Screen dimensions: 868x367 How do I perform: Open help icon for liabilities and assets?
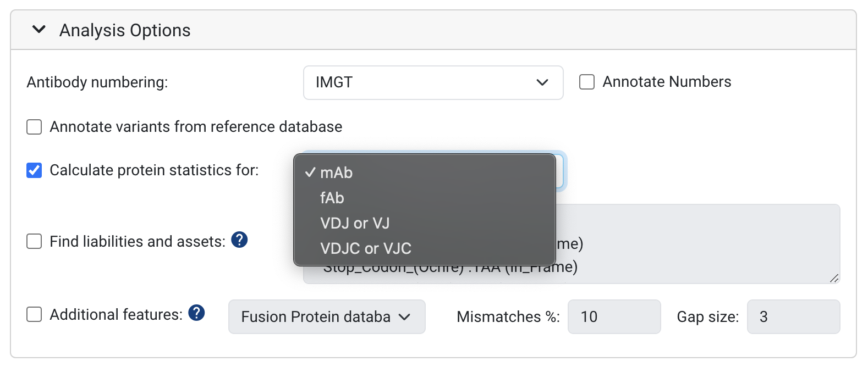pos(239,240)
